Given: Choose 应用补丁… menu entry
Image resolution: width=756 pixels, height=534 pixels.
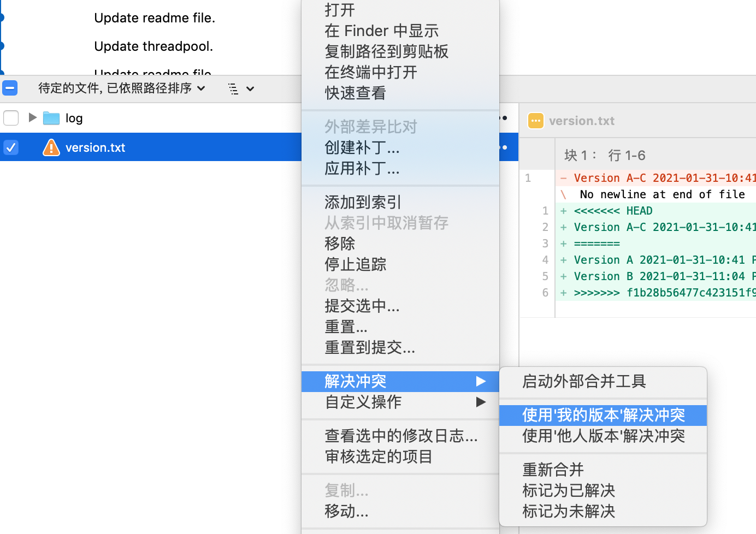Looking at the screenshot, I should [400, 168].
